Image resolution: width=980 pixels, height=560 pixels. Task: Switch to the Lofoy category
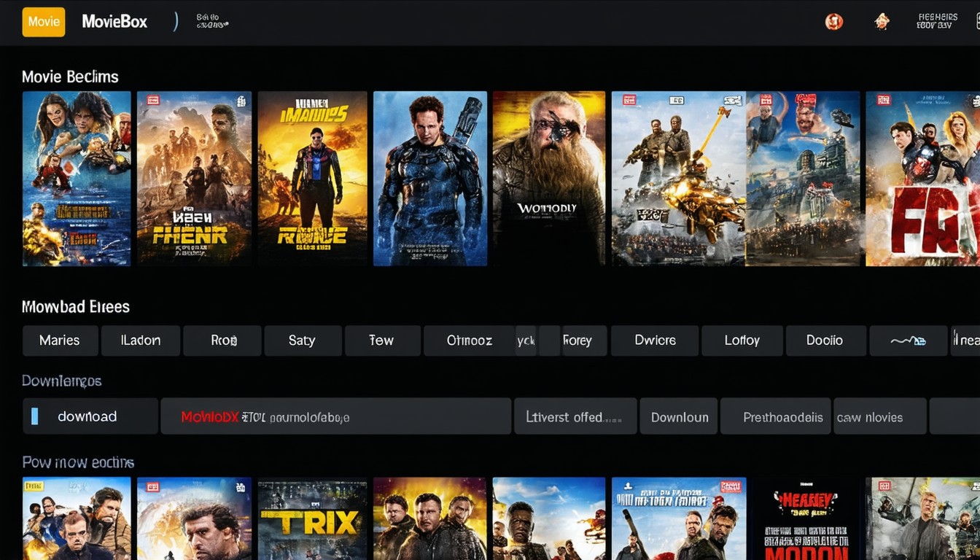(742, 341)
